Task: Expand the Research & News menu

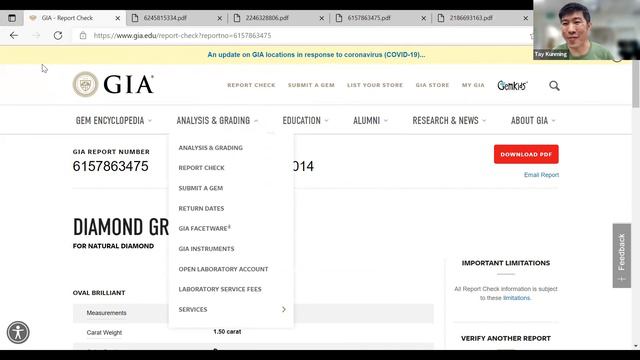Action: tap(449, 120)
